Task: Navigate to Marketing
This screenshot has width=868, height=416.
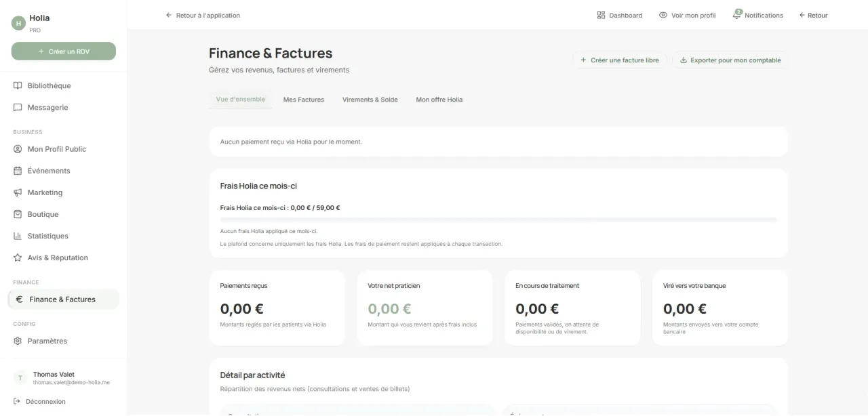Action: [63, 192]
